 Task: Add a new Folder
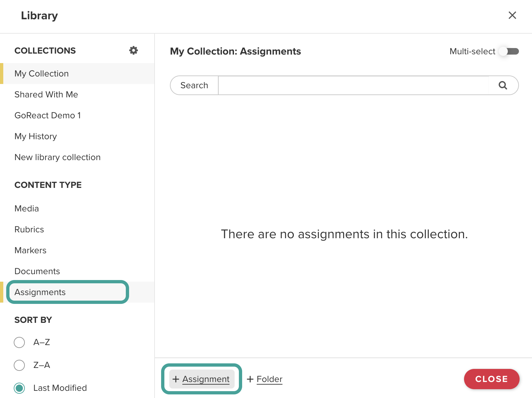pyautogui.click(x=265, y=379)
